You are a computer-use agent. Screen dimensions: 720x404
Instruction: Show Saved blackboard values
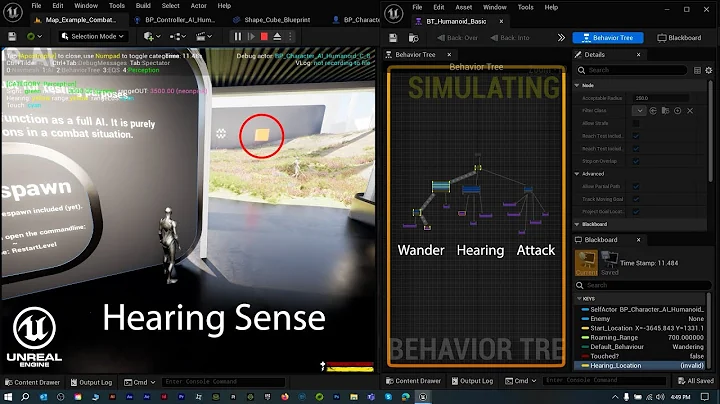[x=609, y=263]
